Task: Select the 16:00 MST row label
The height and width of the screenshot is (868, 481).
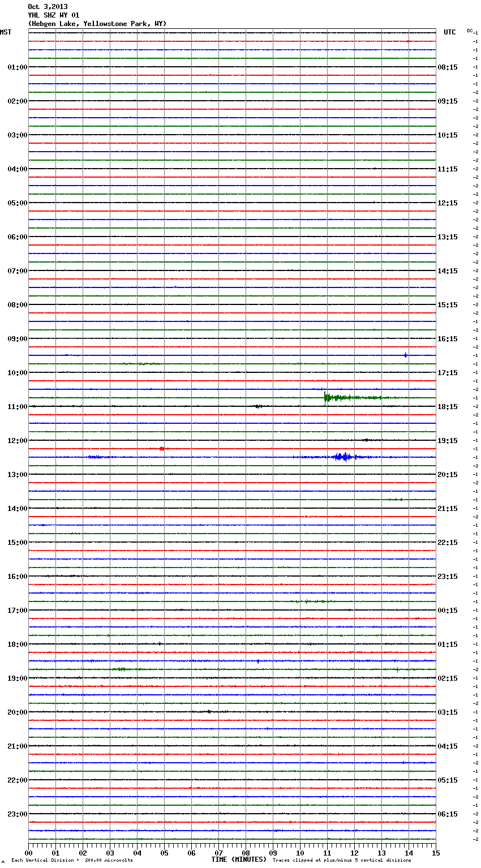Action: click(18, 577)
